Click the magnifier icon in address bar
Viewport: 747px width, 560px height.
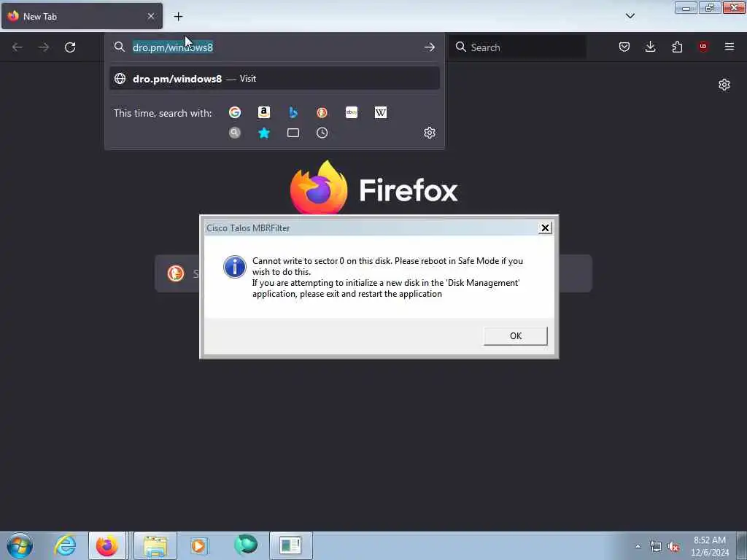click(120, 47)
